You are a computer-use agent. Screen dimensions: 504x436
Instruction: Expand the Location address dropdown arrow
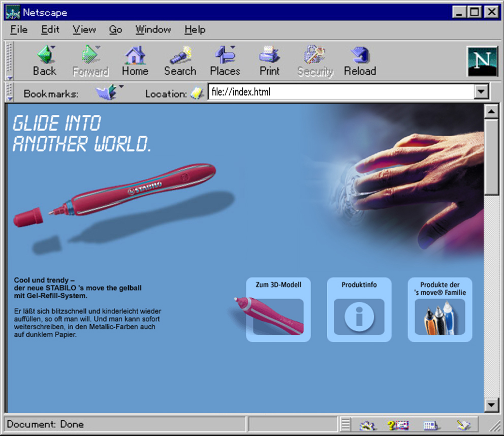(x=481, y=92)
